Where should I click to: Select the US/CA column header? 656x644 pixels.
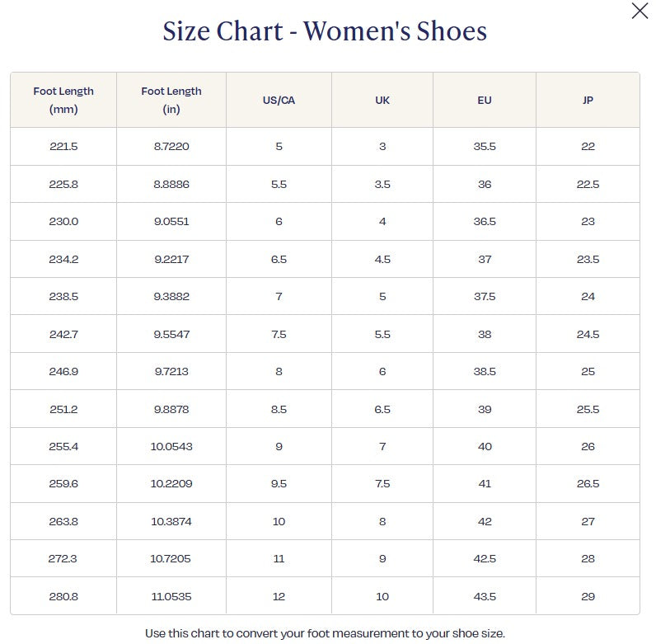(x=279, y=101)
